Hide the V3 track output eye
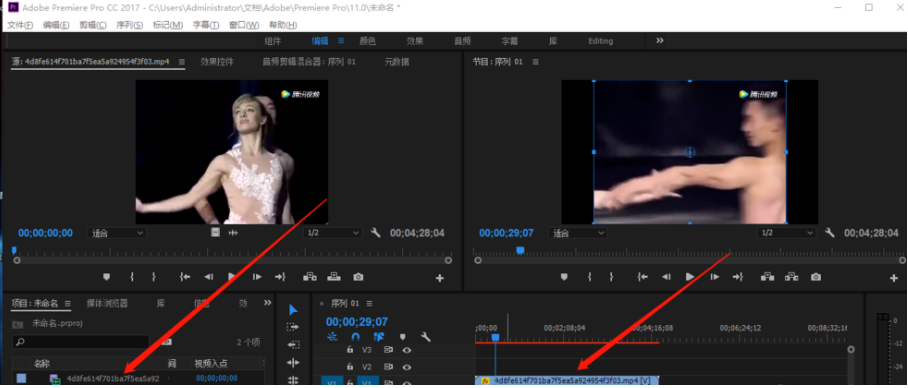This screenshot has width=908, height=388. [407, 350]
